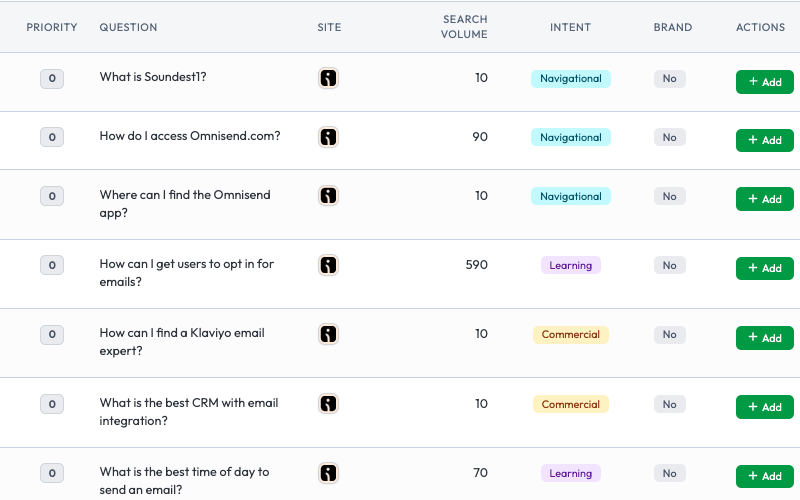Click Commercial tag in 'best CRM with email integration' row
Viewport: 800px width, 500px height.
pos(571,404)
